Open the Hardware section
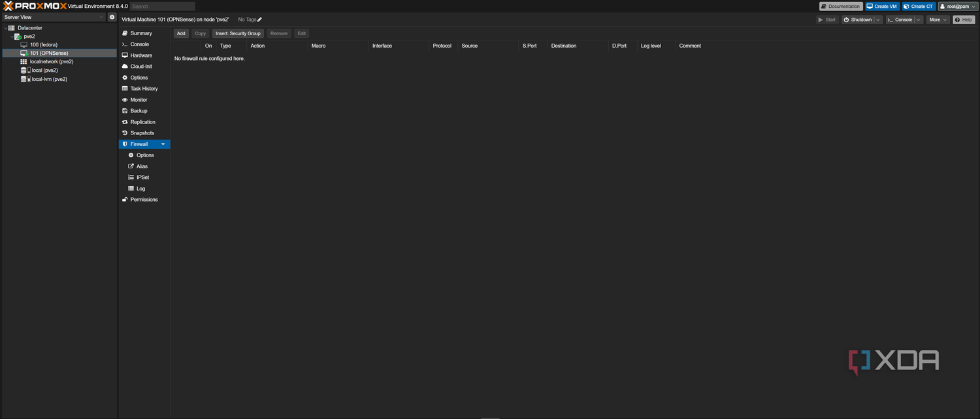 [x=141, y=55]
